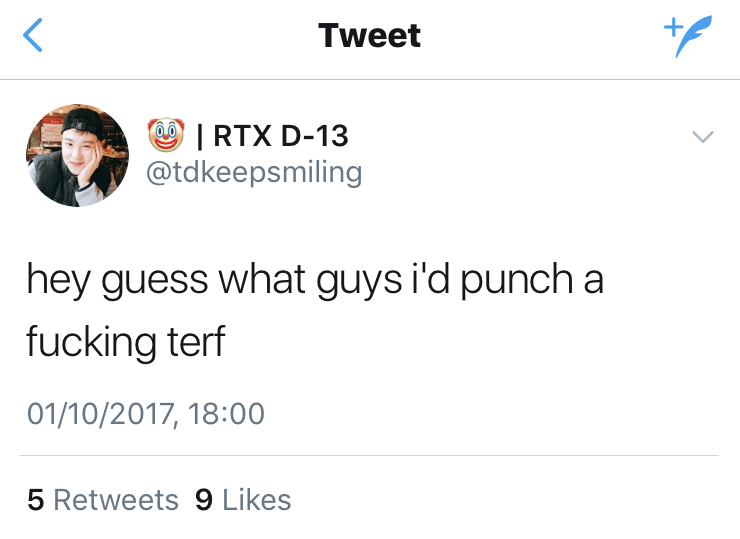Go back using the left arrow
This screenshot has height=539, width=740.
[x=35, y=37]
